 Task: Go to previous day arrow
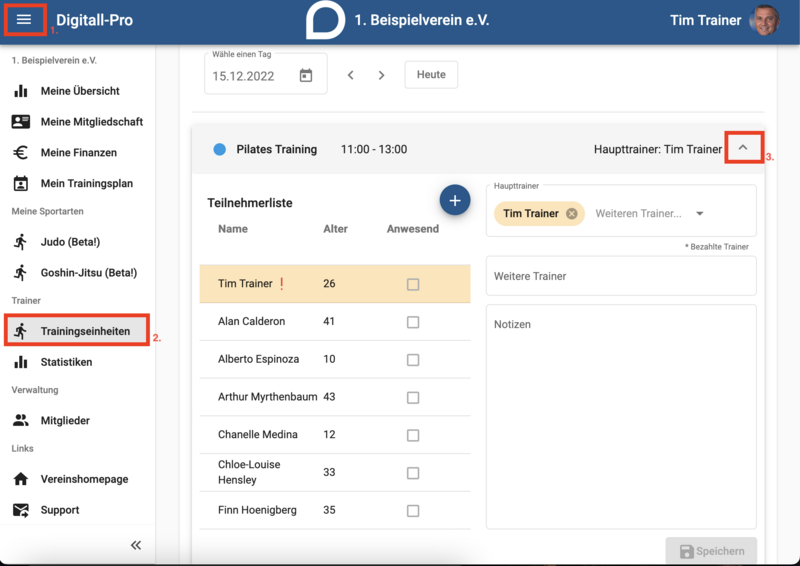351,75
